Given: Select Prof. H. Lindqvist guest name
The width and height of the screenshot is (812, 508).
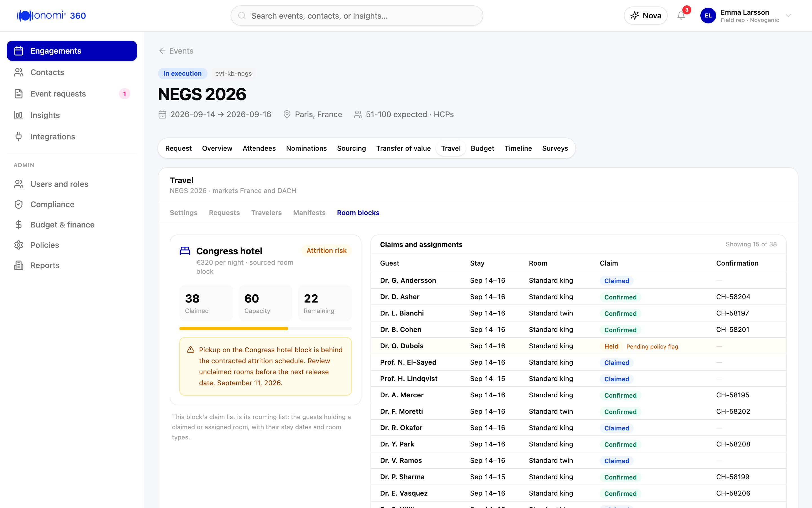Looking at the screenshot, I should click(x=409, y=379).
